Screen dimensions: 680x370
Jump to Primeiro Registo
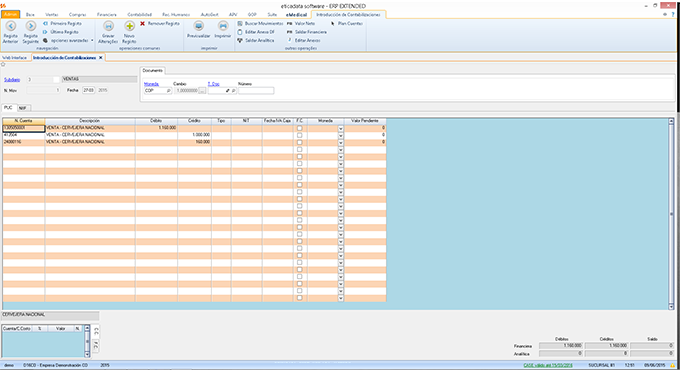tap(62, 23)
